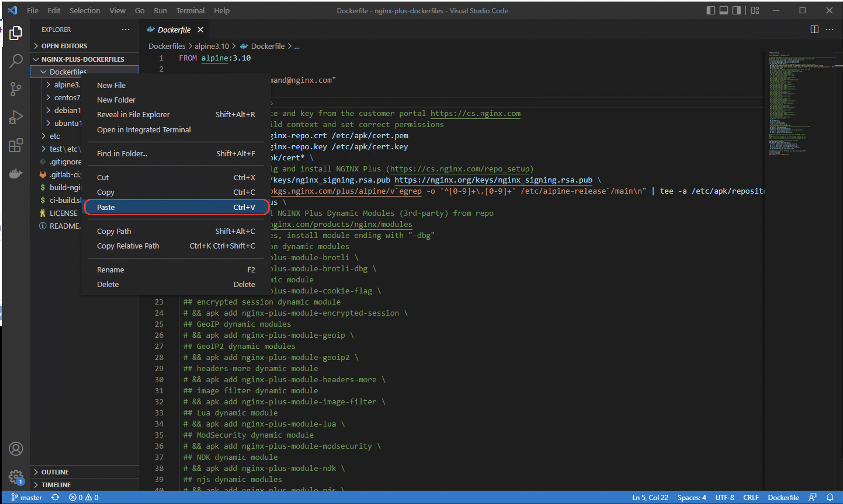Expand the Open Editors section
This screenshot has height=504, width=843.
click(85, 46)
